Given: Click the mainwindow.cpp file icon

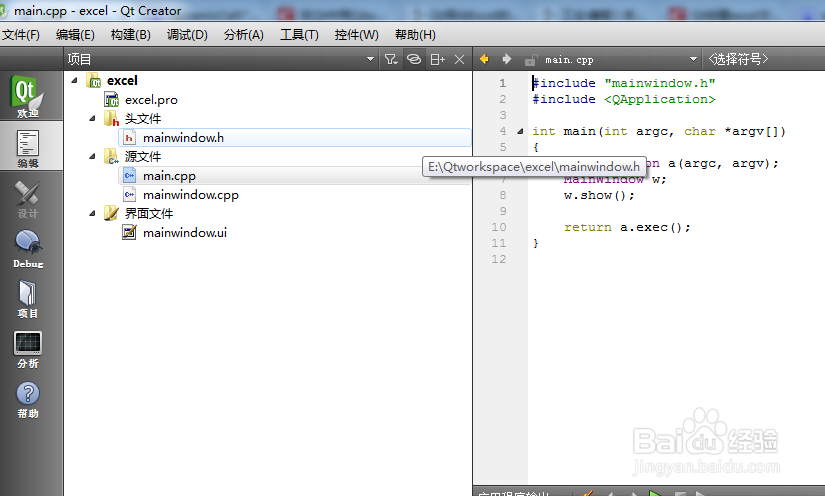Looking at the screenshot, I should pos(129,195).
